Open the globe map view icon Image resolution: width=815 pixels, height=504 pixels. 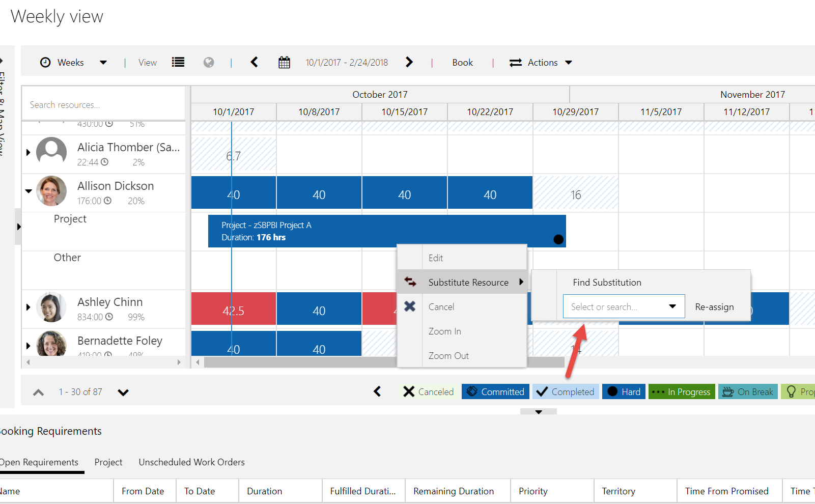pyautogui.click(x=209, y=62)
